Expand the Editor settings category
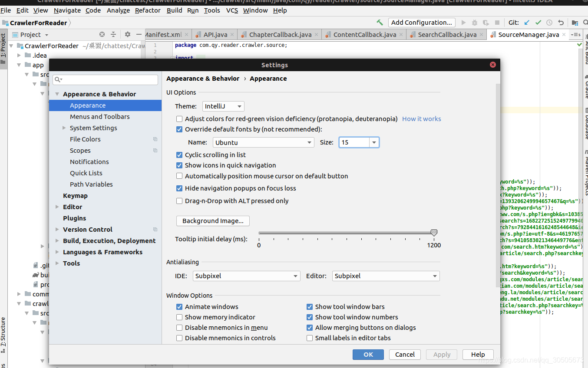 click(x=57, y=207)
